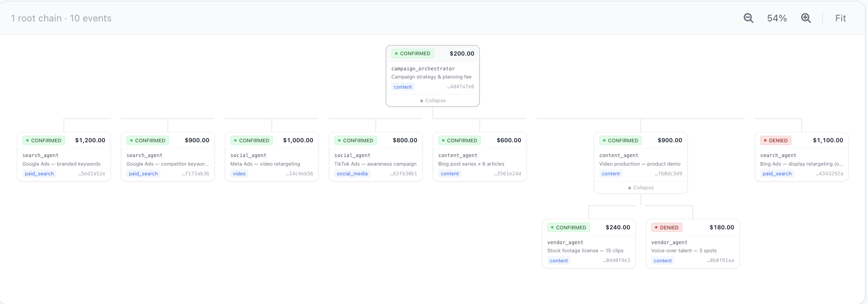Image resolution: width=868 pixels, height=304 pixels.
Task: Click the hash …5ed2a52e
Action: 92,174
